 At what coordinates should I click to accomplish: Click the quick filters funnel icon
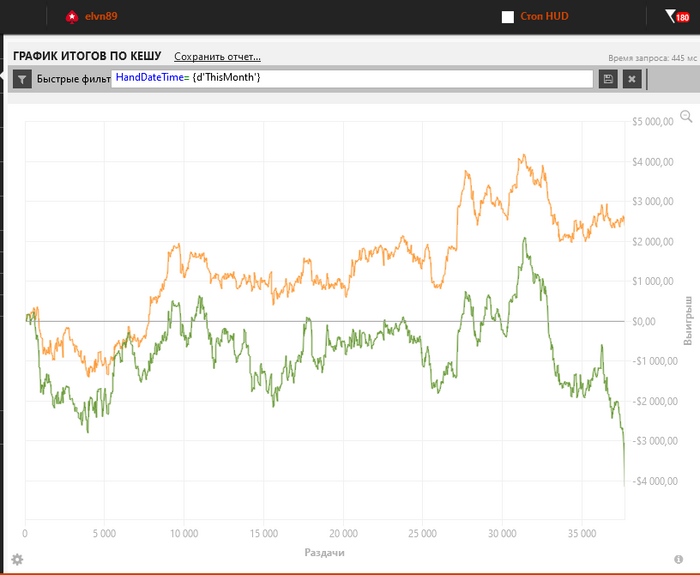[22, 79]
